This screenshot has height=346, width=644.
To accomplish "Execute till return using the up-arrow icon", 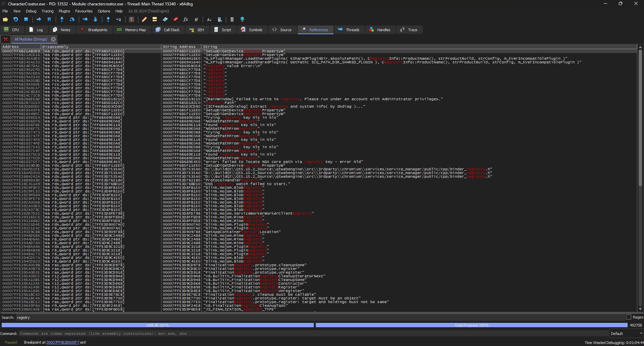I will (108, 19).
